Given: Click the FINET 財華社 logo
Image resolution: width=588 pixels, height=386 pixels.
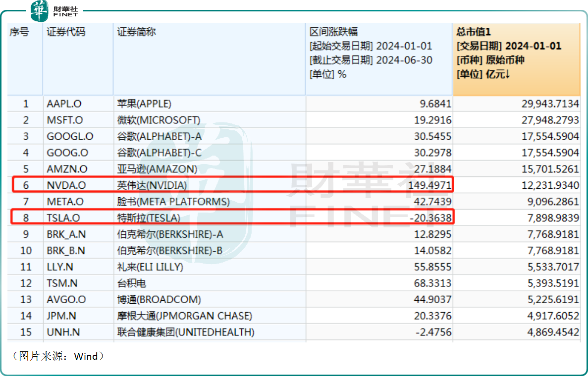Looking at the screenshot, I should pos(54,10).
